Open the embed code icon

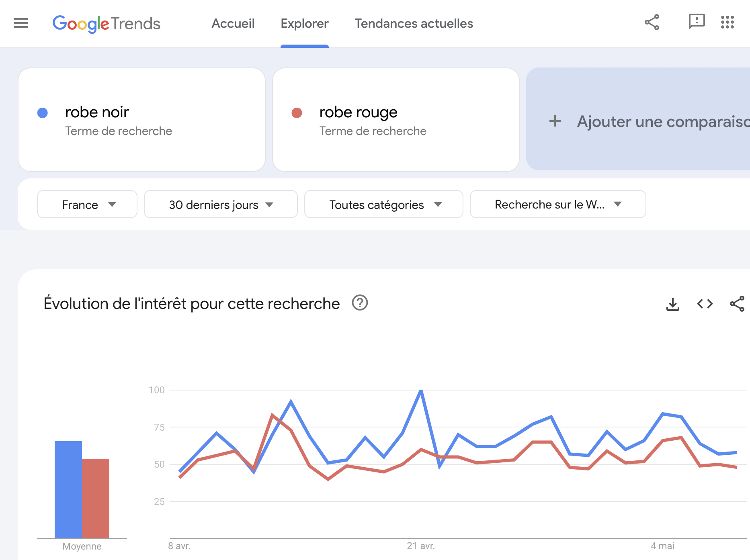tap(705, 304)
